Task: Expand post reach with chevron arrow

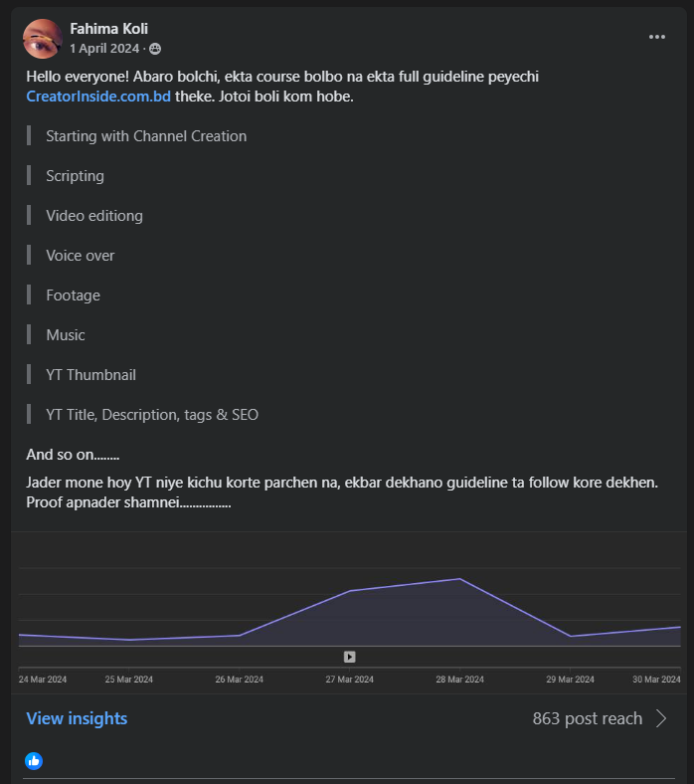Action: click(x=662, y=718)
